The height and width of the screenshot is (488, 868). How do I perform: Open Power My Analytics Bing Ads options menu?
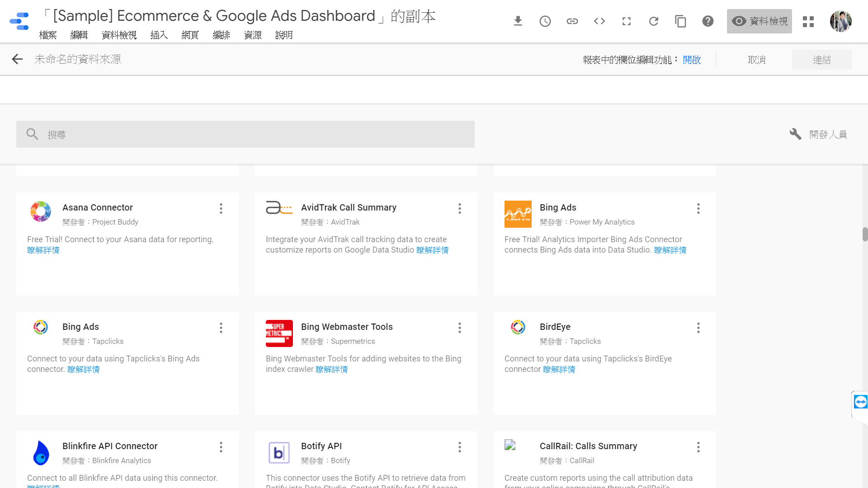[x=698, y=208]
